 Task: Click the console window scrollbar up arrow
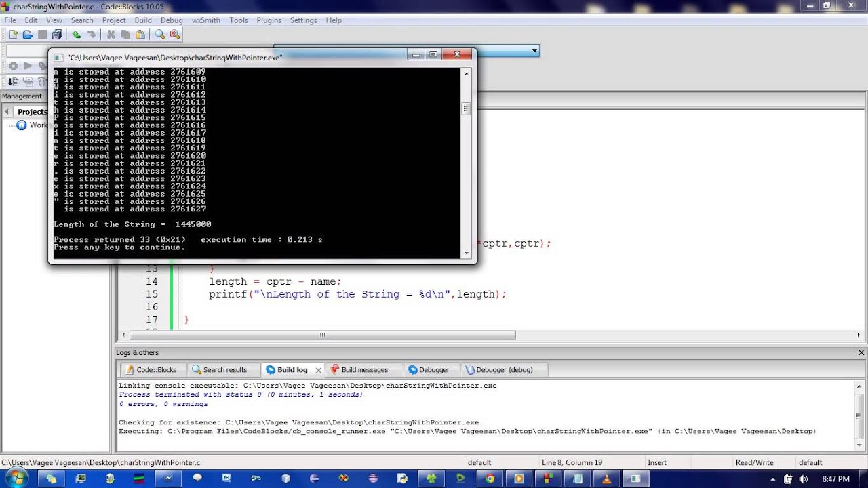(x=466, y=73)
